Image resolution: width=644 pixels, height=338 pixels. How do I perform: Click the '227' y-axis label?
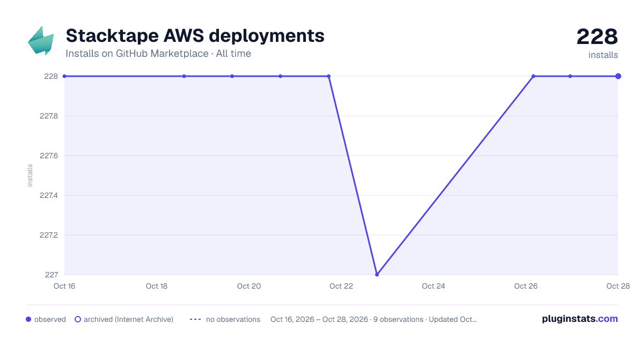[x=51, y=275]
